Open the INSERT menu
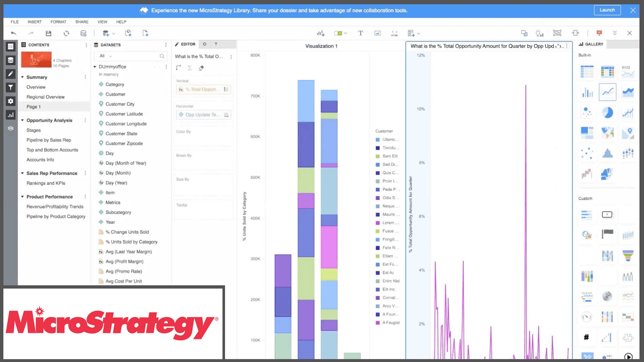 pyautogui.click(x=34, y=22)
